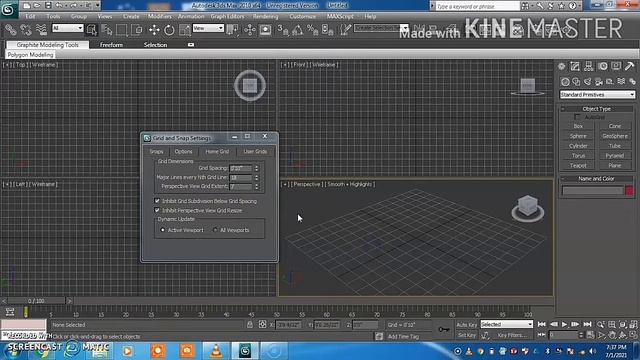Select the Lights category icon
This screenshot has width=640, height=360.
click(x=588, y=82)
